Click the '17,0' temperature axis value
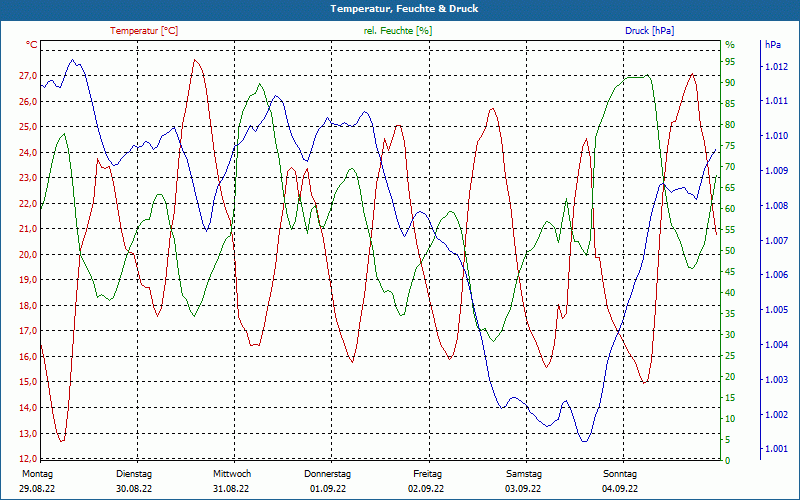 pos(28,331)
